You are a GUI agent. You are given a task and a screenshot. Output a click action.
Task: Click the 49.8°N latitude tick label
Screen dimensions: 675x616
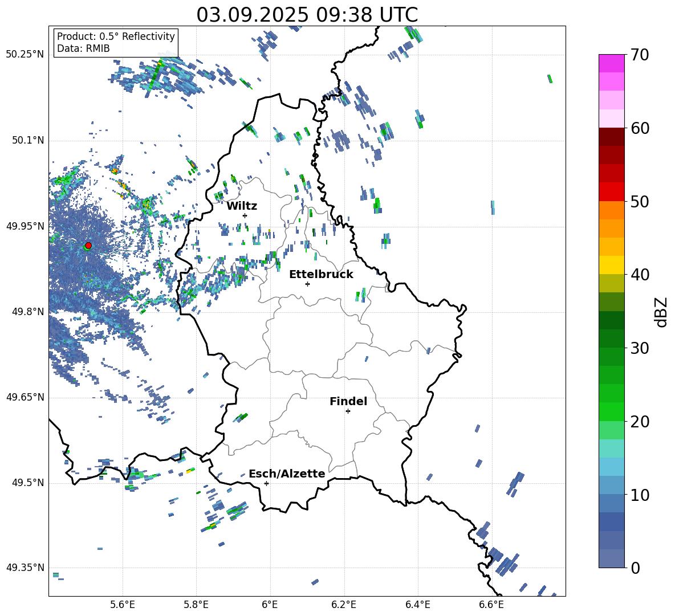(x=28, y=312)
